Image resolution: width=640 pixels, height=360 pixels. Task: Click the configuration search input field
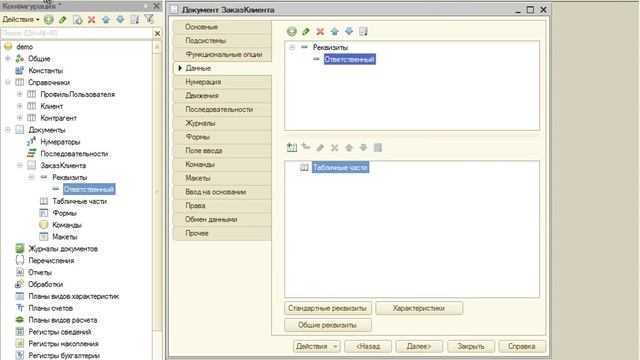click(77, 33)
